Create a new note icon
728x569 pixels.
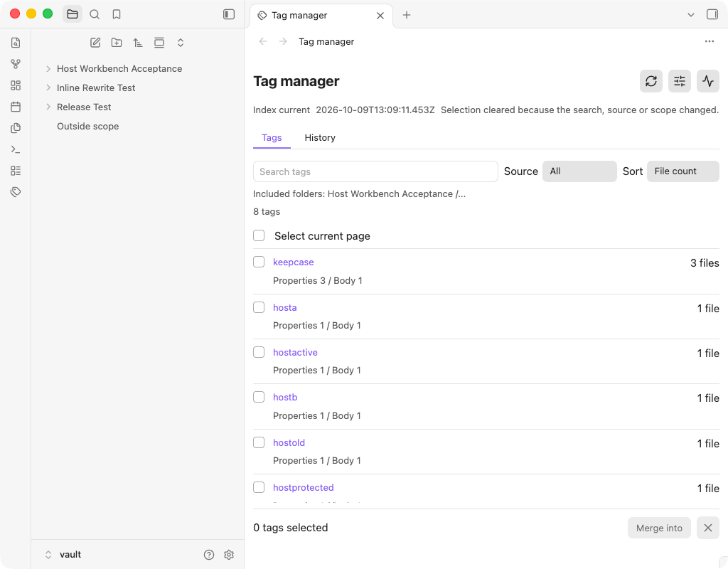click(x=95, y=43)
